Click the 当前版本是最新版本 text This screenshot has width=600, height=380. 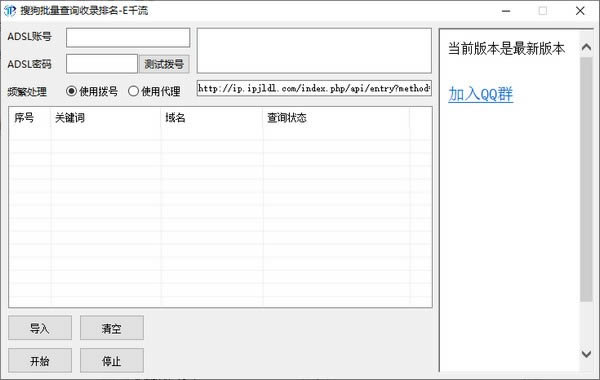[x=506, y=49]
